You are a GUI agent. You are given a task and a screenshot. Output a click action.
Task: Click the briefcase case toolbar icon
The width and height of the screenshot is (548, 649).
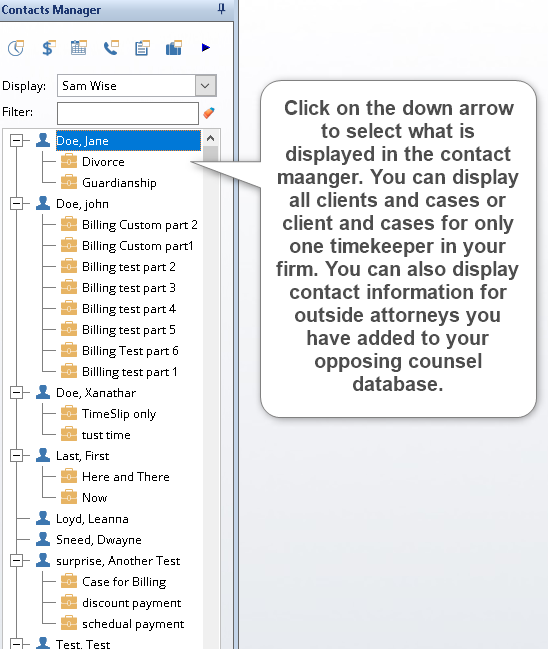pyautogui.click(x=174, y=48)
